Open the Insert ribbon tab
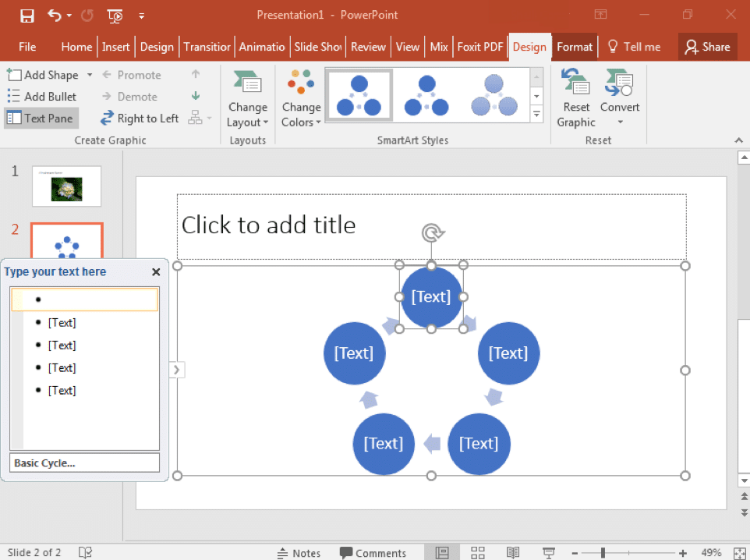Viewport: 750px width, 560px height. pos(115,47)
